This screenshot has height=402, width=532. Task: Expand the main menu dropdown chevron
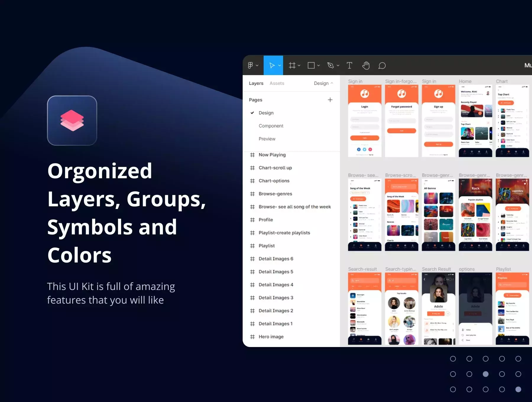pyautogui.click(x=257, y=66)
